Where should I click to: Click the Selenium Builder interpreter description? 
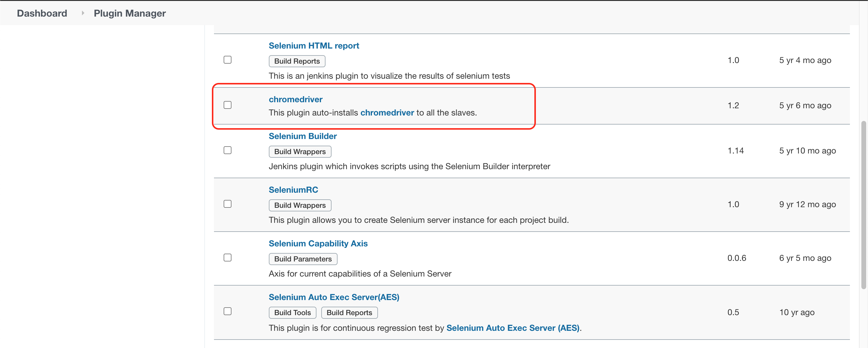409,166
